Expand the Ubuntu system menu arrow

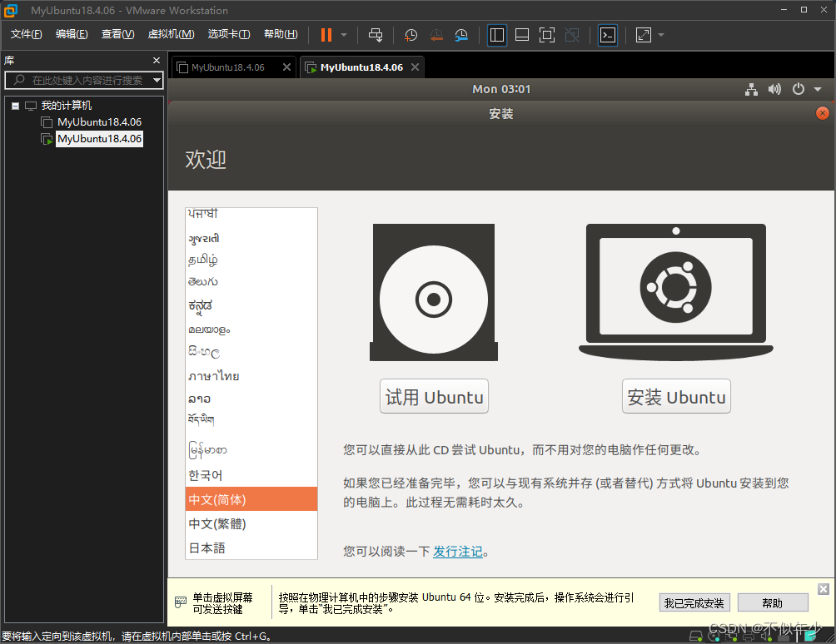pos(818,90)
